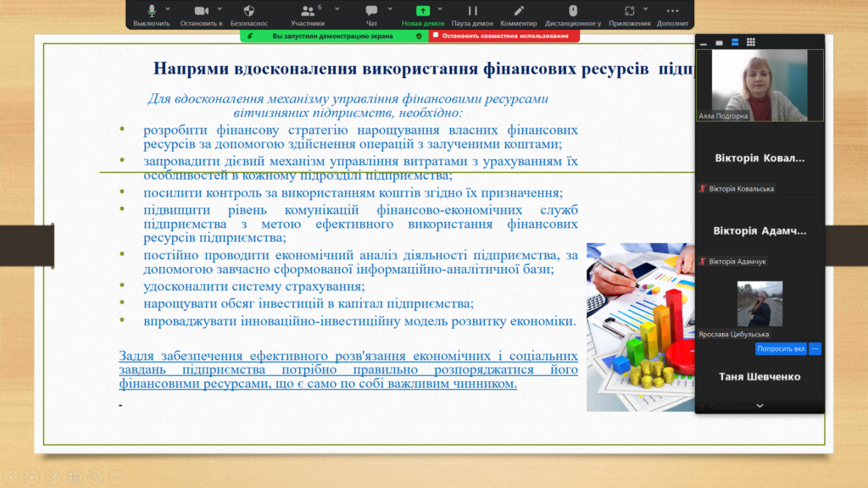Image resolution: width=868 pixels, height=488 pixels.
Task: Click the bullet 'нарощувати обсяг інвестицій в капітал'
Action: pyautogui.click(x=309, y=304)
